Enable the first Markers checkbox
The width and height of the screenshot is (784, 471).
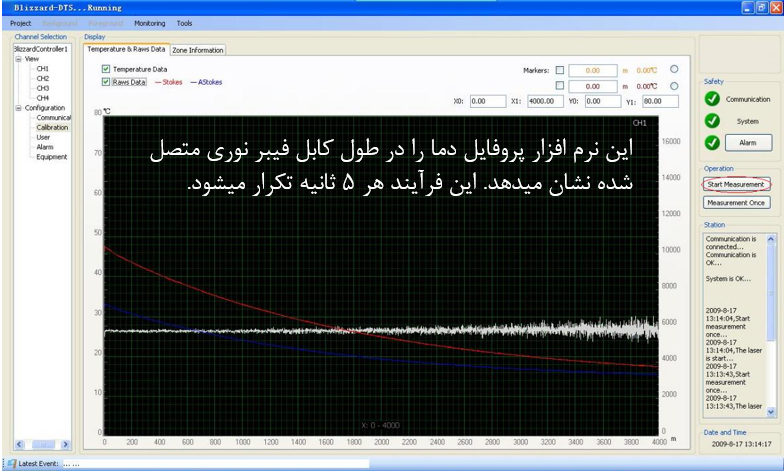(560, 70)
